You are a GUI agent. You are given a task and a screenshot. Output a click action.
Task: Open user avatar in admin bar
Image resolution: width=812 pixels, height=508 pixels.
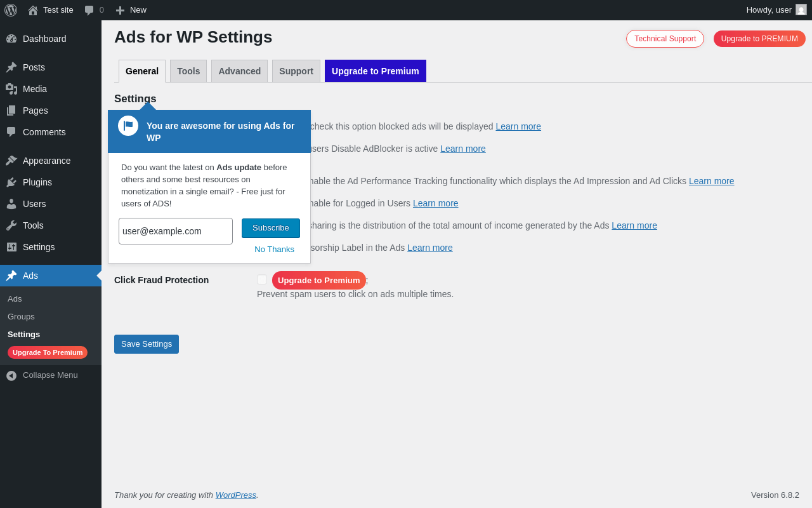[801, 10]
